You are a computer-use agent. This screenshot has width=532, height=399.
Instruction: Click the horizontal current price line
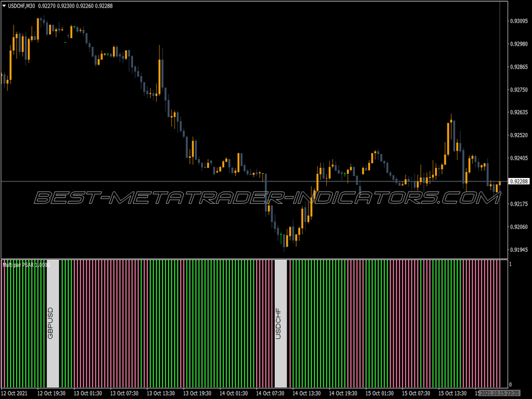pyautogui.click(x=254, y=181)
